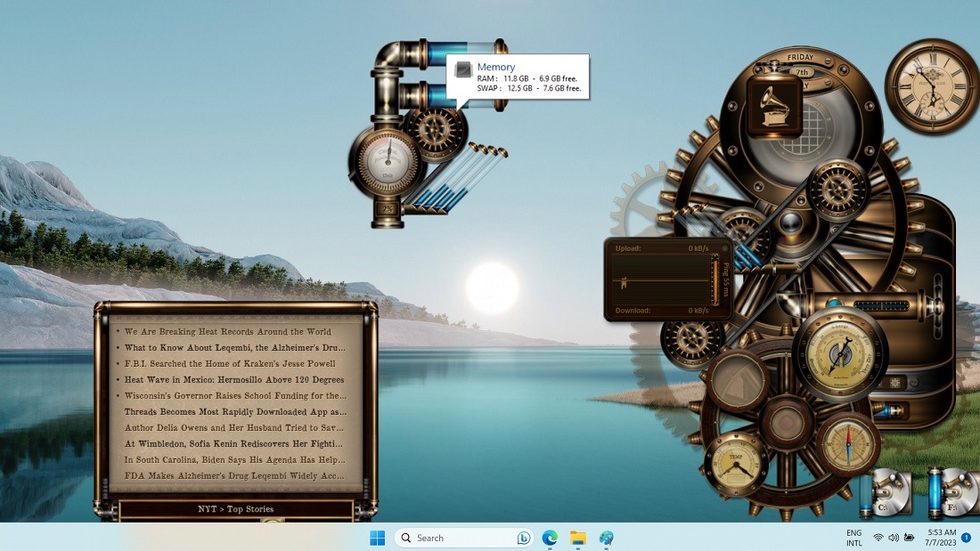980x551 pixels.
Task: Open the Windows Start menu
Action: click(x=377, y=538)
